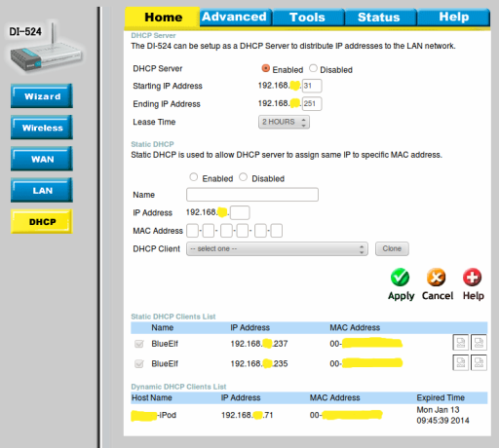The height and width of the screenshot is (448, 499).
Task: Switch to the Advanced tab
Action: [x=235, y=18]
